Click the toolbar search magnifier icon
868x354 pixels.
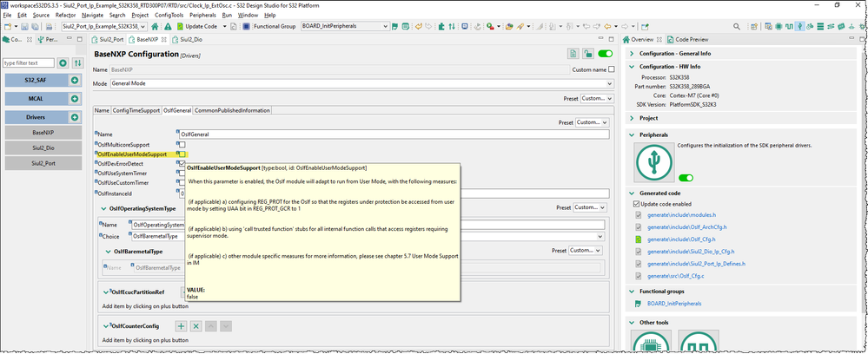(x=736, y=26)
